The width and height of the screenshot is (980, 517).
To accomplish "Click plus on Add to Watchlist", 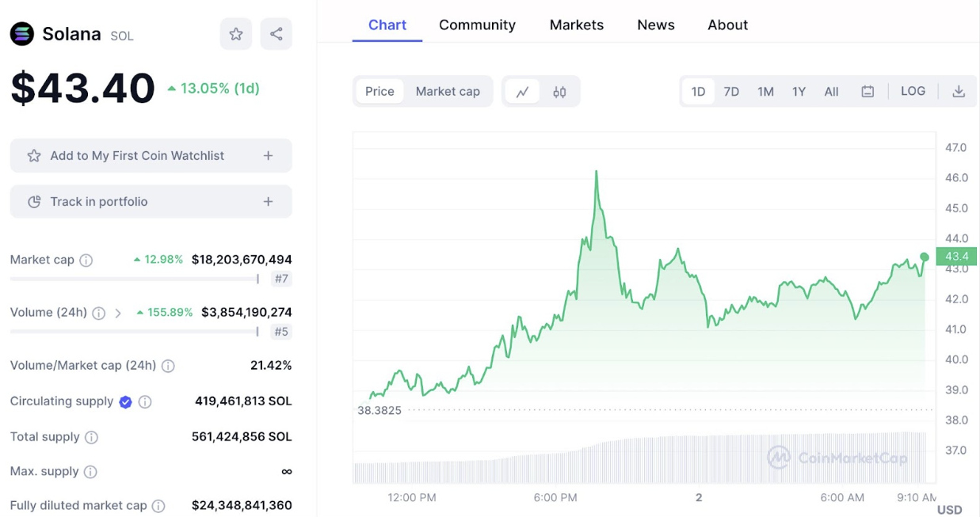I will [268, 156].
